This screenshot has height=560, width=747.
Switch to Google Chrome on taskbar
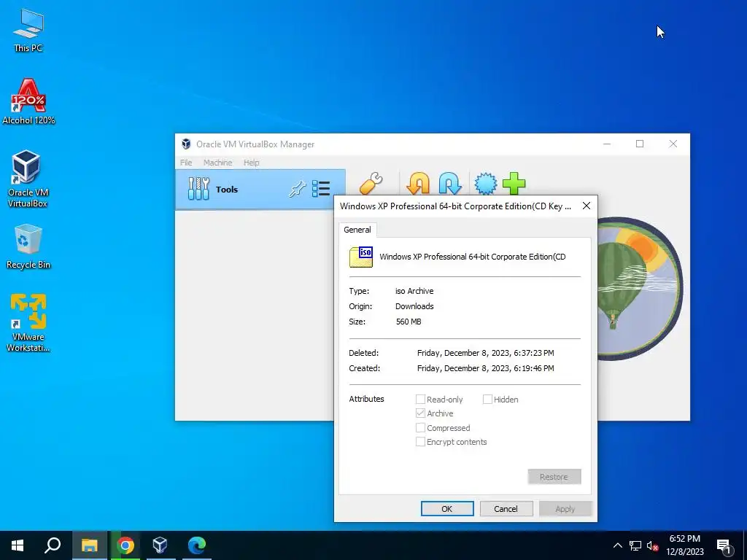click(x=125, y=545)
